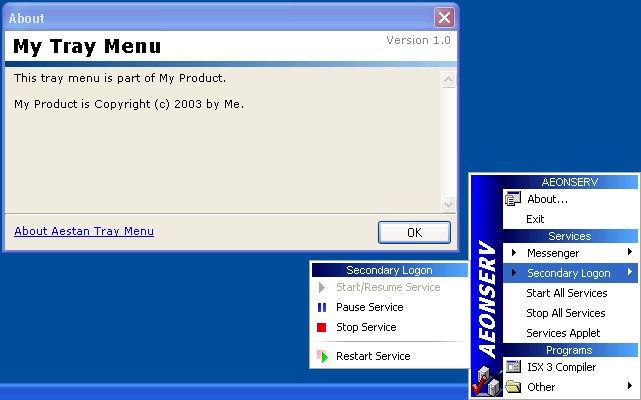Open the About Aestan Tray Menu link
The width and height of the screenshot is (641, 400).
[x=84, y=231]
